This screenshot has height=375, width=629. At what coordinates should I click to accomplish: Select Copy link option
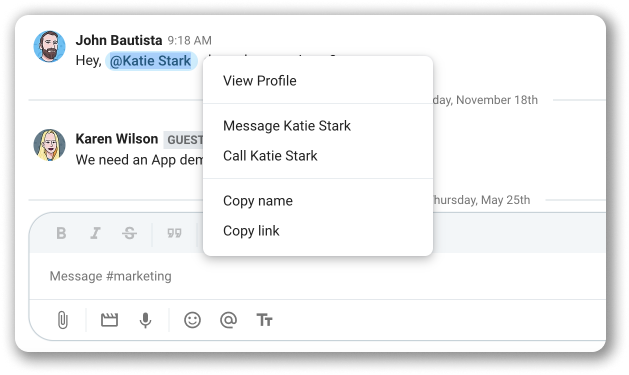[x=318, y=231]
